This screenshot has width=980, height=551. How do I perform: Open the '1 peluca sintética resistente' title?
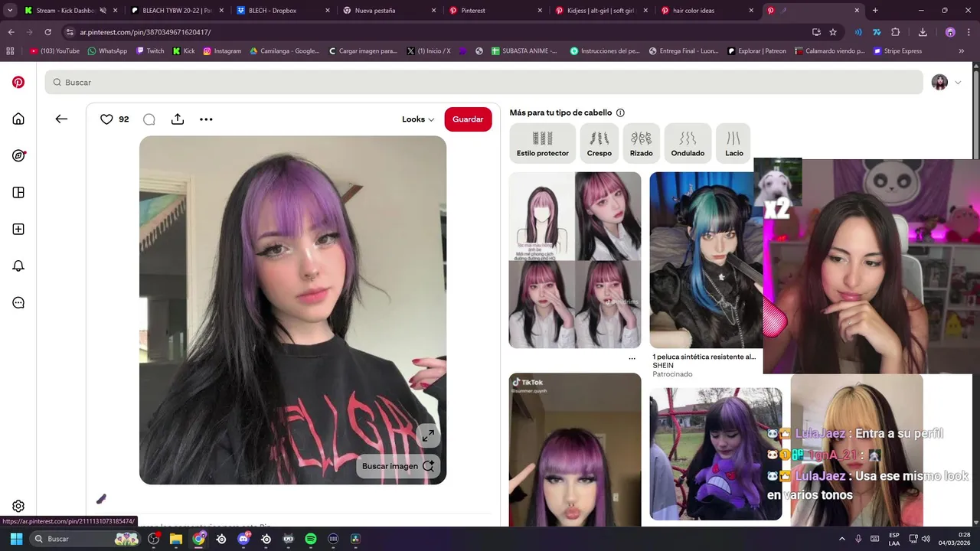[x=704, y=357]
